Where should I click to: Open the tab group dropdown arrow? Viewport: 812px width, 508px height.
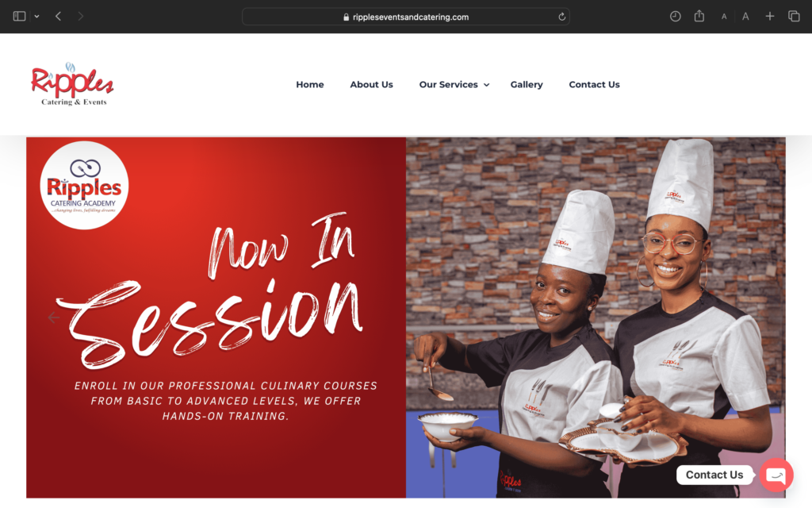[x=36, y=17]
